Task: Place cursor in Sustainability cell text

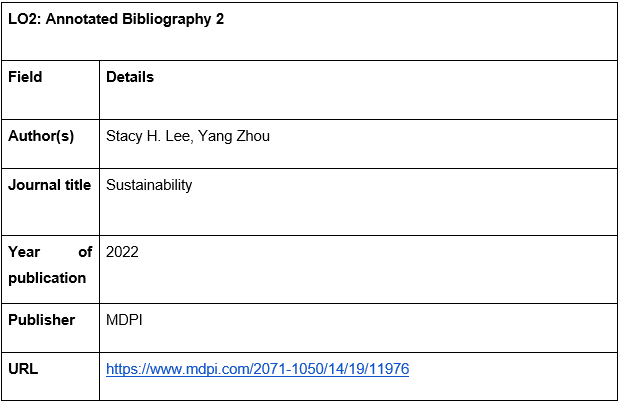Action: click(x=149, y=185)
